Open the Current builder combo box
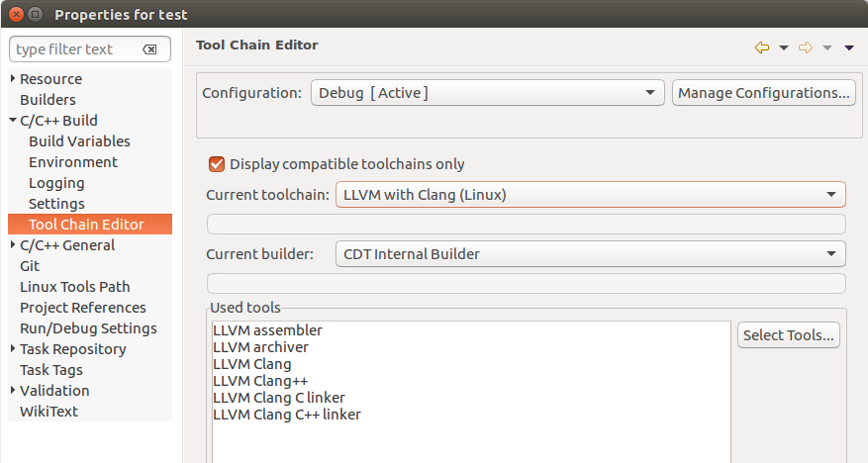The height and width of the screenshot is (463, 868). point(590,254)
